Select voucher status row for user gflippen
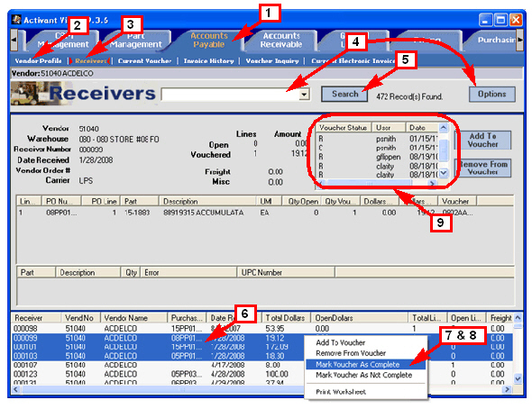Screen dimensions: 532x409 tap(378, 157)
